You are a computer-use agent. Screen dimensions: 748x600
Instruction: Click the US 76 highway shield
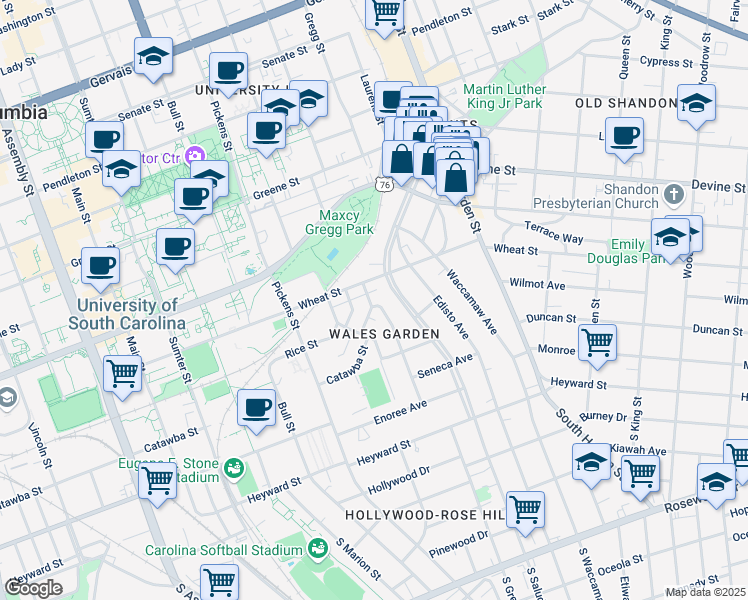(384, 185)
